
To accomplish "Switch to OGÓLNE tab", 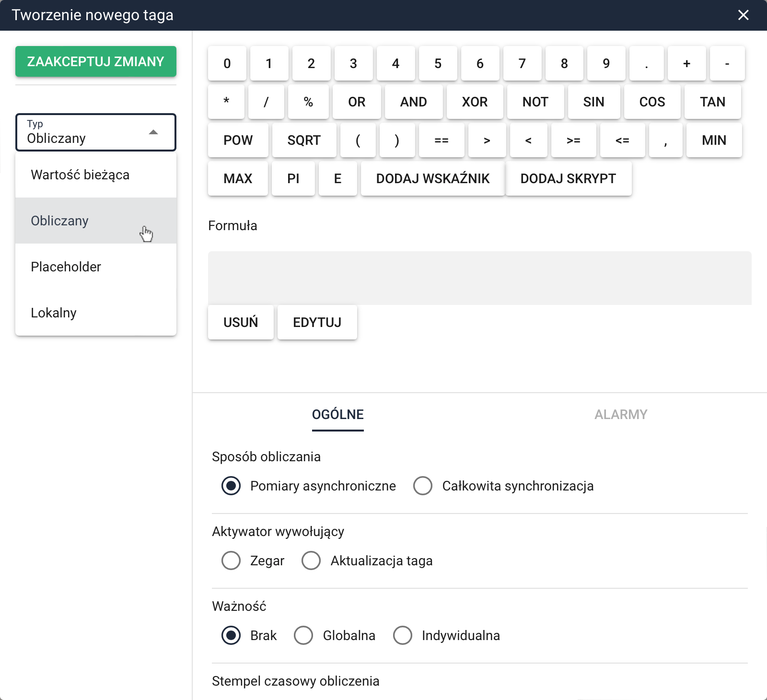I will pos(338,414).
